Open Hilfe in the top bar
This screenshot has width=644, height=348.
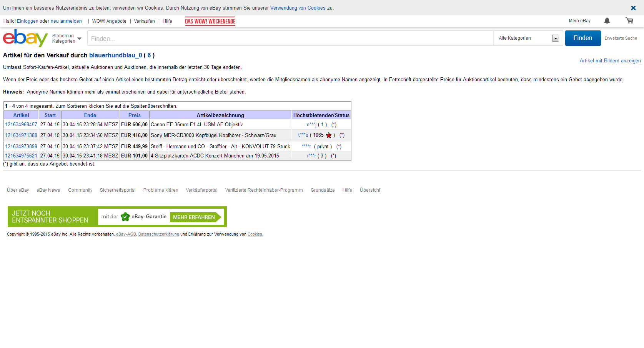[x=167, y=21]
